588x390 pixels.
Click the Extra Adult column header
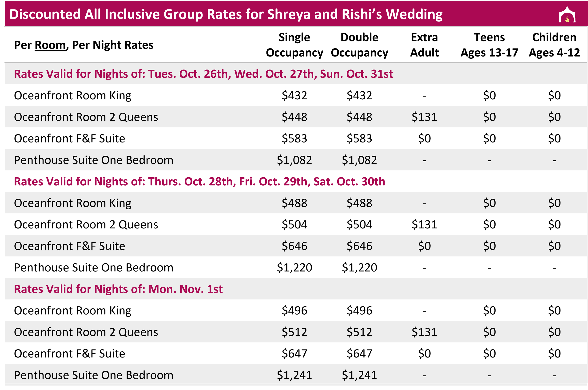(x=424, y=45)
